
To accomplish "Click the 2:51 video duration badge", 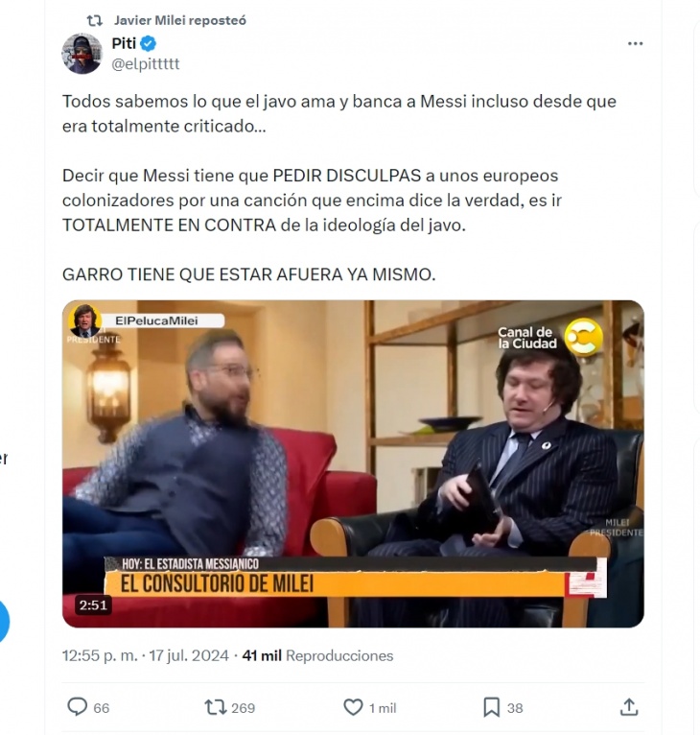I will [93, 605].
